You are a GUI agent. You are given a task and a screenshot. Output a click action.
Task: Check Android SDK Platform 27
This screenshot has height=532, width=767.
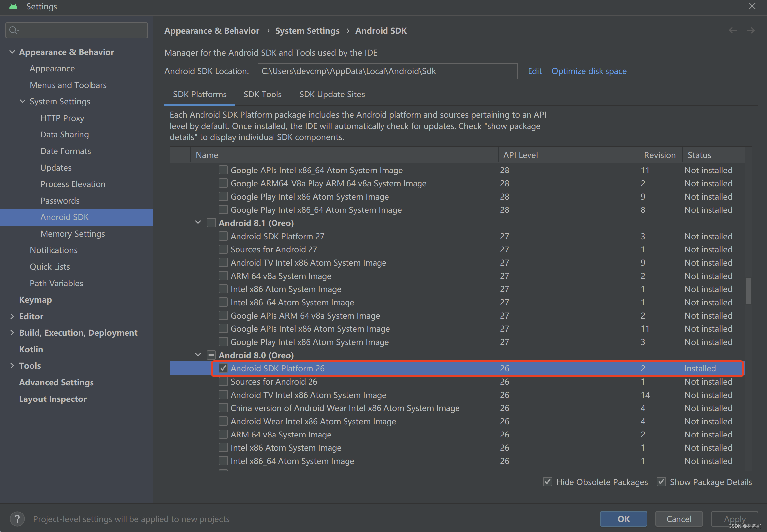click(x=223, y=236)
